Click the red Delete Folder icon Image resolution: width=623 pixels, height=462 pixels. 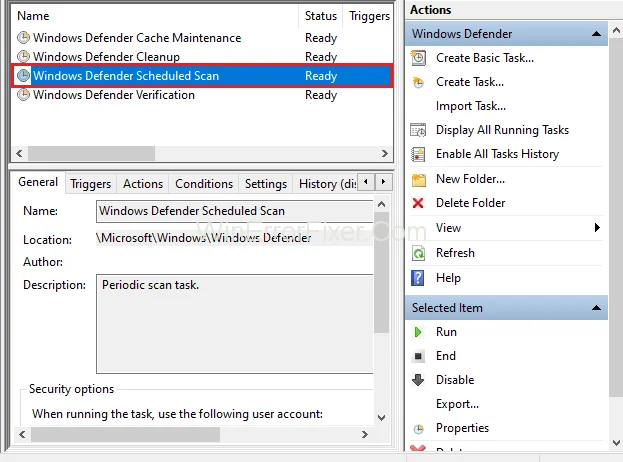418,203
